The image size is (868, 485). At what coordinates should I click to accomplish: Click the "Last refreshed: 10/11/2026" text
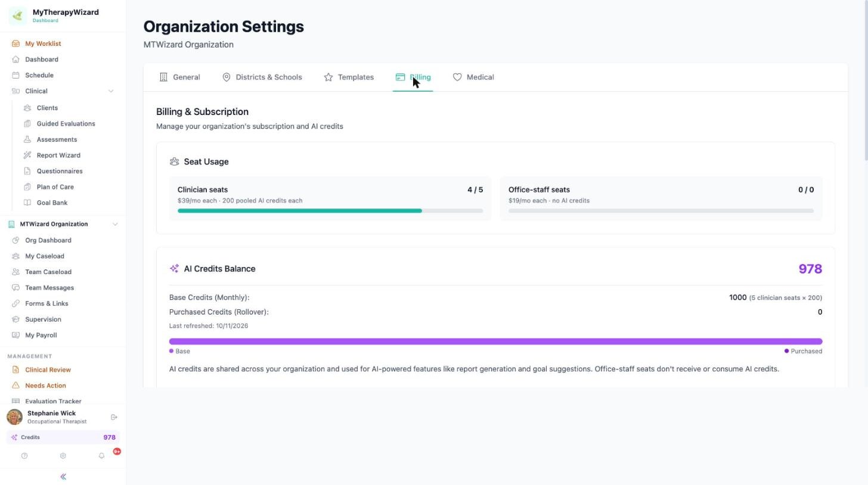[209, 326]
